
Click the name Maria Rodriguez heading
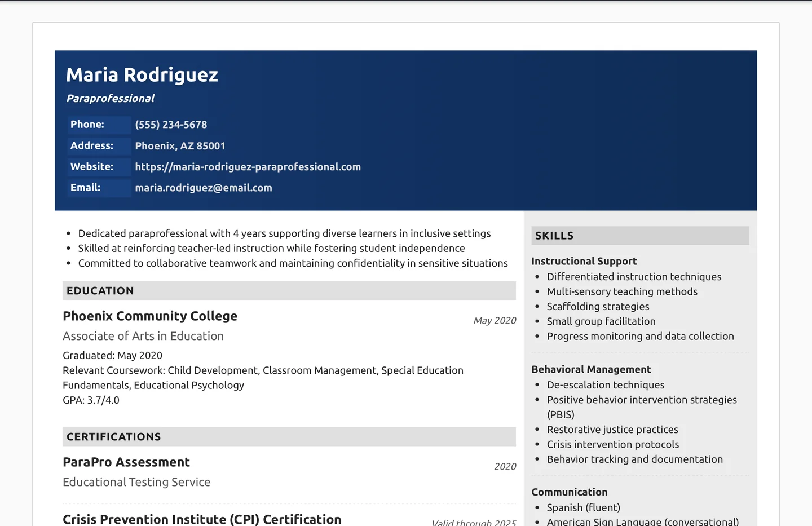[142, 75]
